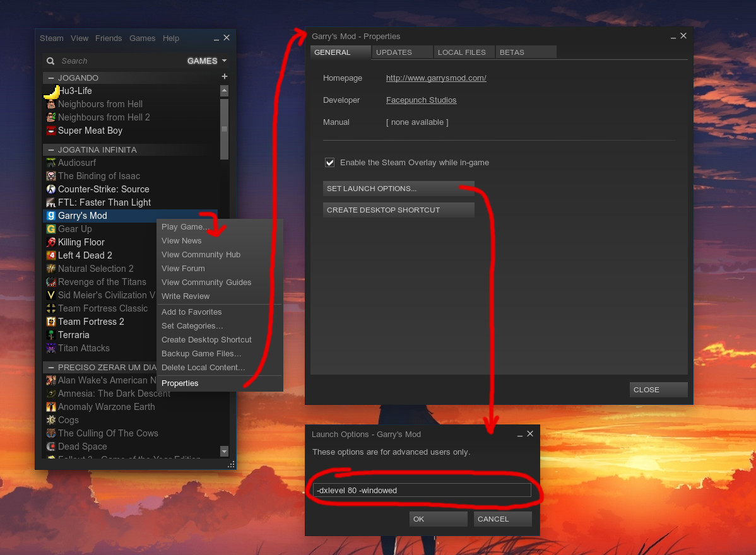Screen dimensions: 756x555
Task: Click CLOSE in the Properties window
Action: click(658, 390)
